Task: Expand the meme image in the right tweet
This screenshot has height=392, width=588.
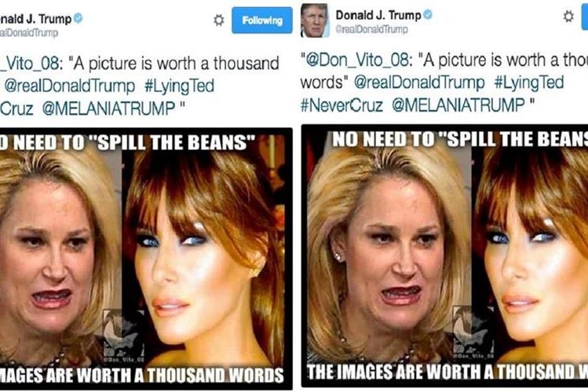Action: pyautogui.click(x=445, y=256)
